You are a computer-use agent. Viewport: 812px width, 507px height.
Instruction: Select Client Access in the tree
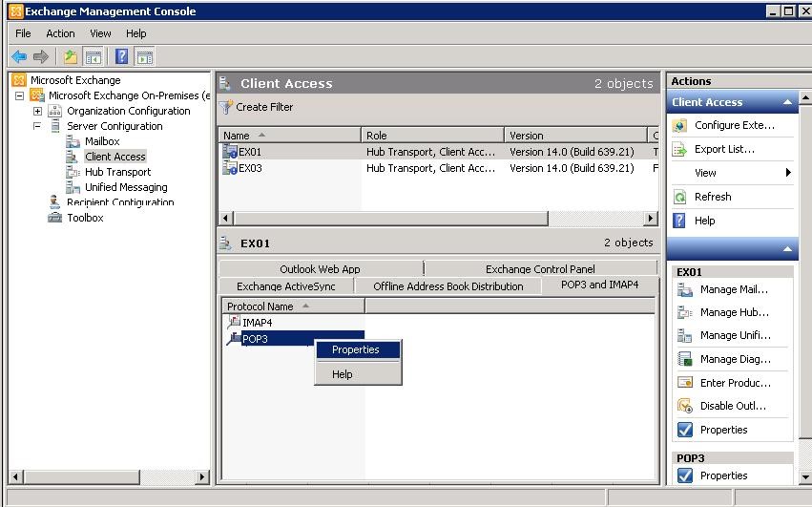[115, 157]
